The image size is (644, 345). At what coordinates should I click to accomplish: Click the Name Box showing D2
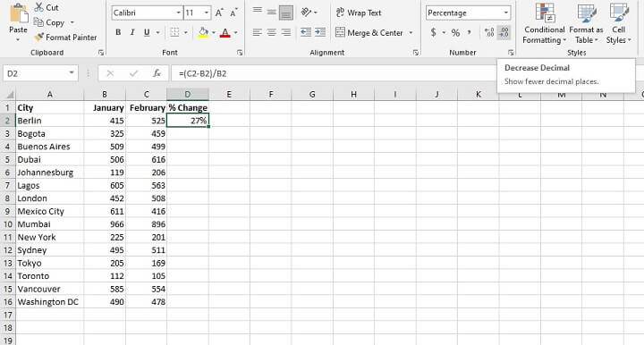[36, 73]
